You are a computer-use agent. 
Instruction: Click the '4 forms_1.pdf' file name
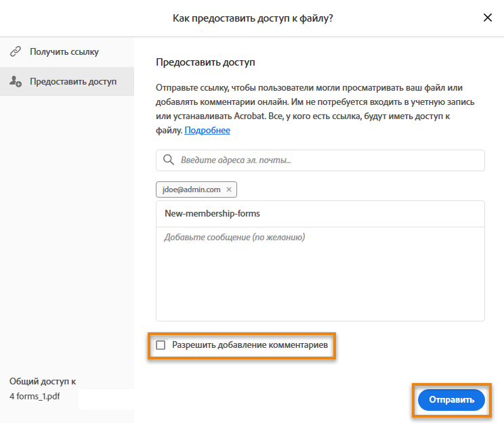point(34,396)
